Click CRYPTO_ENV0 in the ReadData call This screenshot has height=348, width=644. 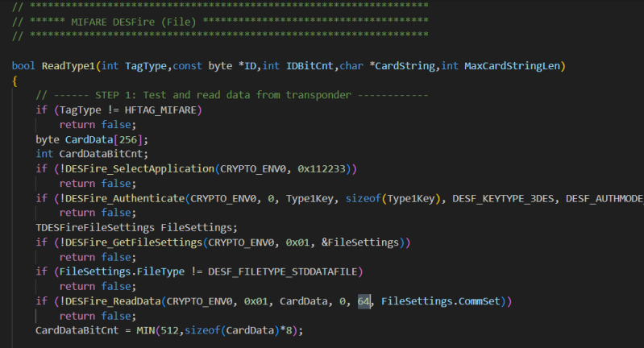(x=199, y=301)
